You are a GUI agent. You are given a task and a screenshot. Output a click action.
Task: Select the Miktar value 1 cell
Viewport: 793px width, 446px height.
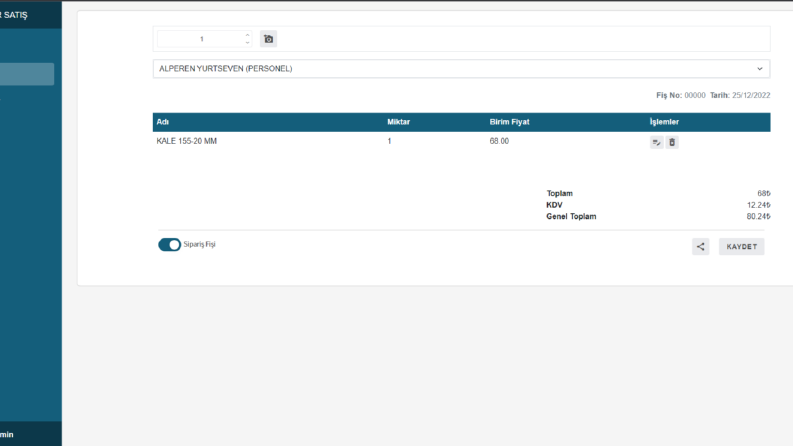389,141
